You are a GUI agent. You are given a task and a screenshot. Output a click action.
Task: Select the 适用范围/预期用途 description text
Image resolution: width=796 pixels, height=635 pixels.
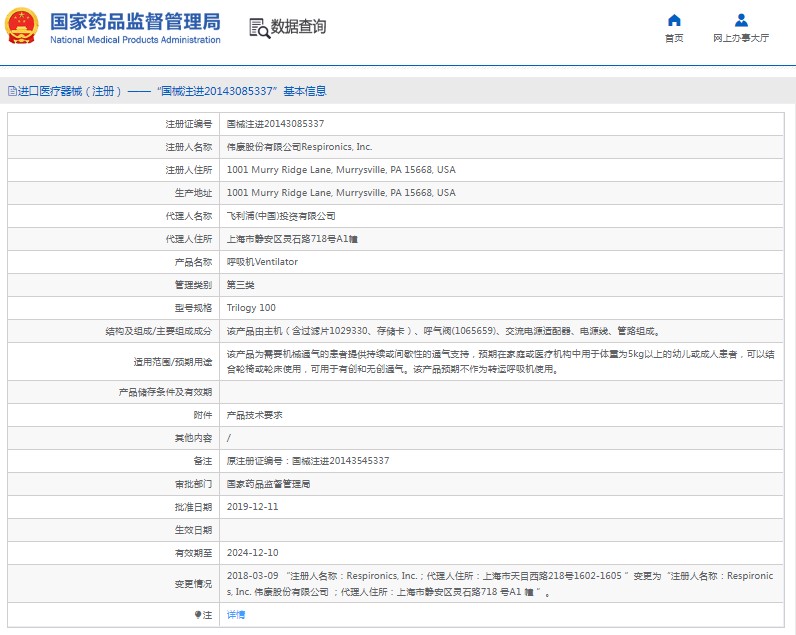[501, 361]
